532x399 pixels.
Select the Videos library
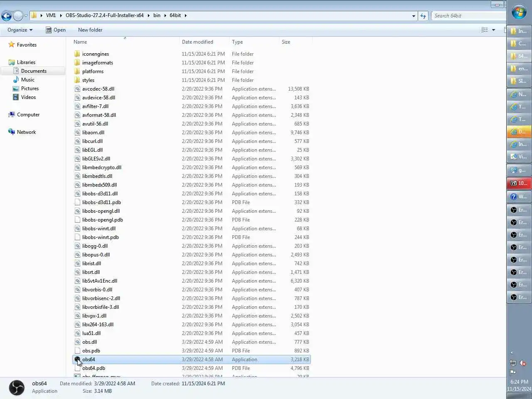point(28,97)
